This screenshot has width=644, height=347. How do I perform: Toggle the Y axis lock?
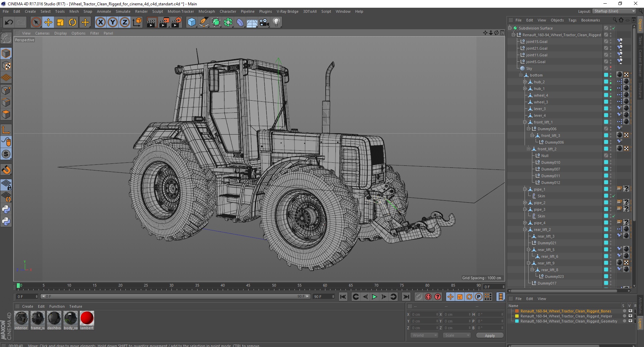112,22
